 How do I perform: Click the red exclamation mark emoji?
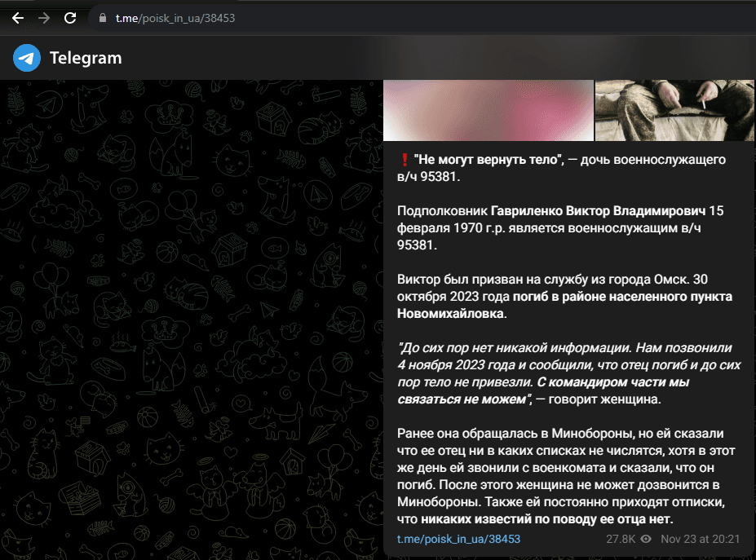click(405, 160)
